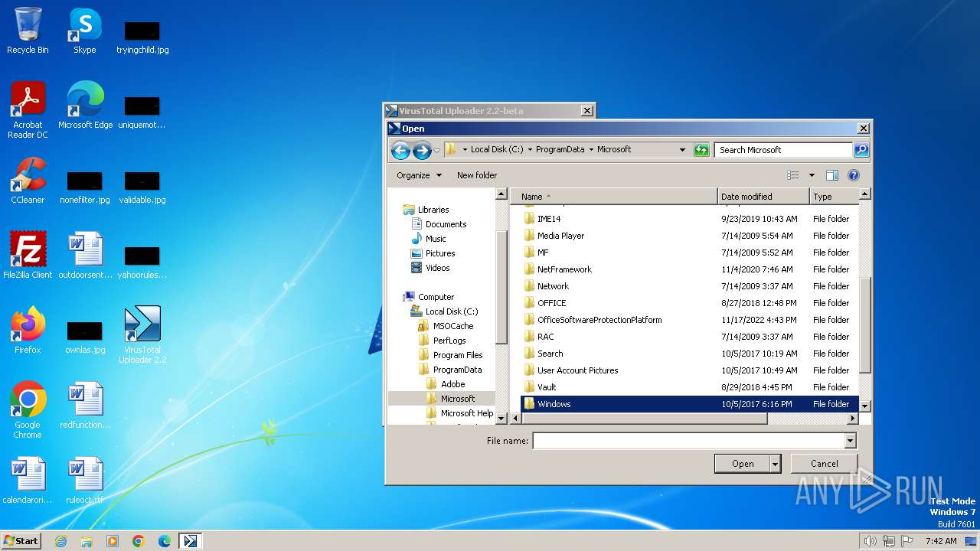Select the Vault folder

coord(547,387)
